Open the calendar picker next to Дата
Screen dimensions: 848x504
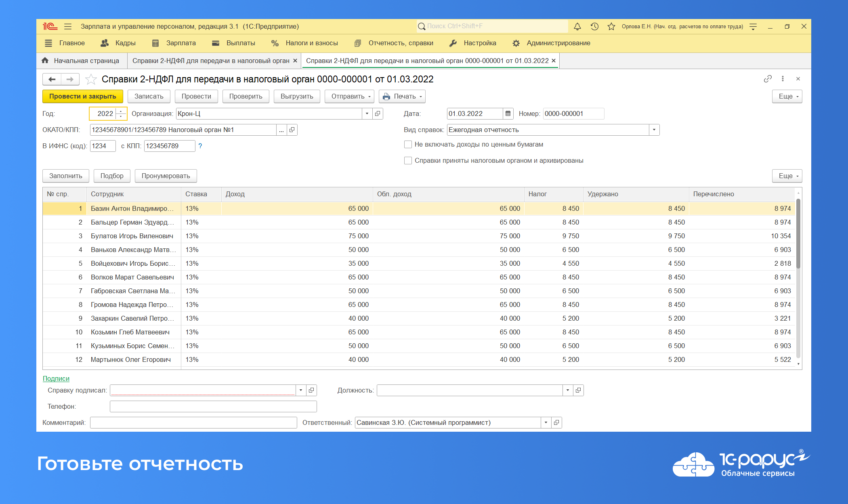click(x=508, y=113)
